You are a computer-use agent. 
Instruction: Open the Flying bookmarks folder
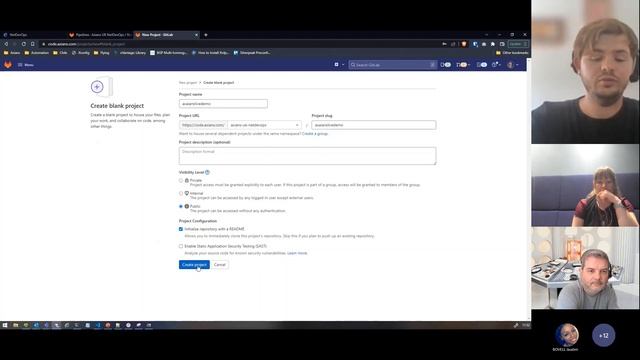102,53
